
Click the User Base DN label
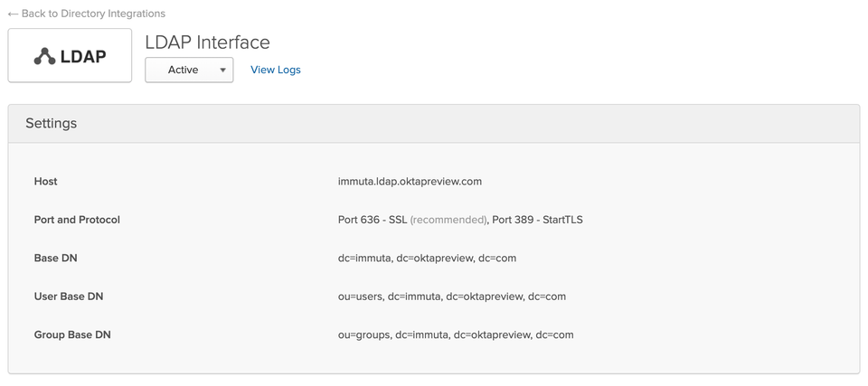(71, 297)
